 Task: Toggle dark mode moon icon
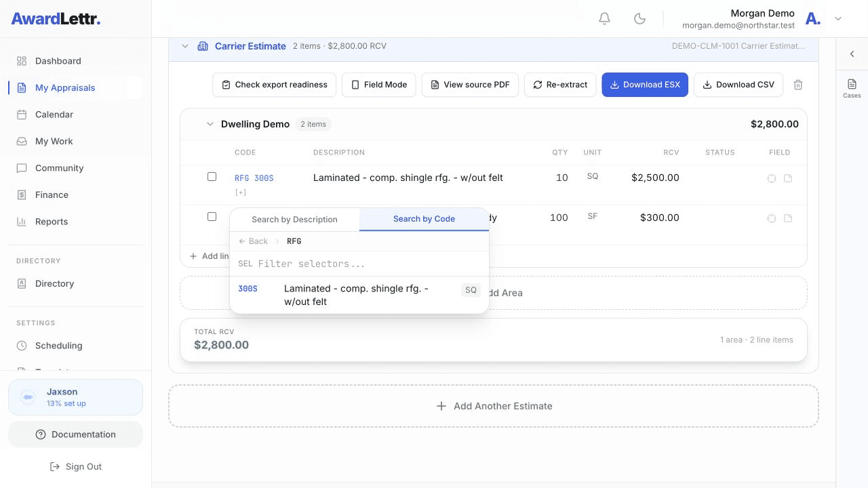coord(639,19)
